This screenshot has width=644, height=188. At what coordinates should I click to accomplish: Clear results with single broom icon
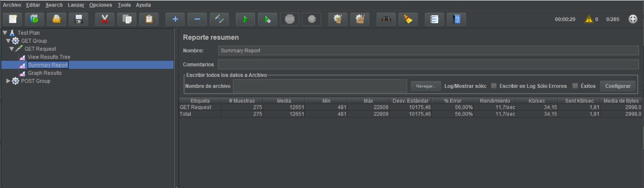[338, 19]
